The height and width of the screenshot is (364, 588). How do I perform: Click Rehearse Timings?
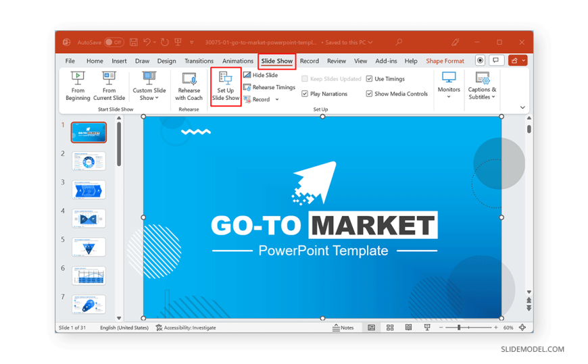(x=269, y=87)
